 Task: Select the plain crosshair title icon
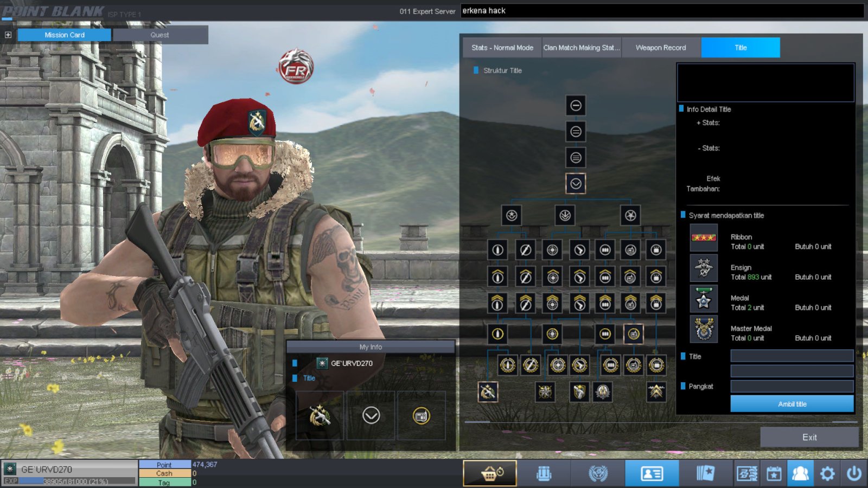pos(552,250)
